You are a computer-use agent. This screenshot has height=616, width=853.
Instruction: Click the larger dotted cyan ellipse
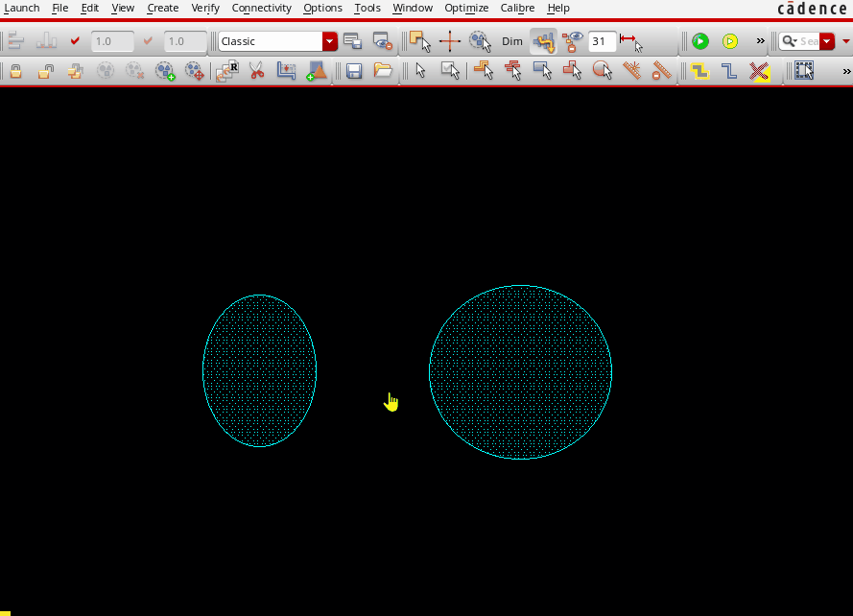tap(520, 372)
